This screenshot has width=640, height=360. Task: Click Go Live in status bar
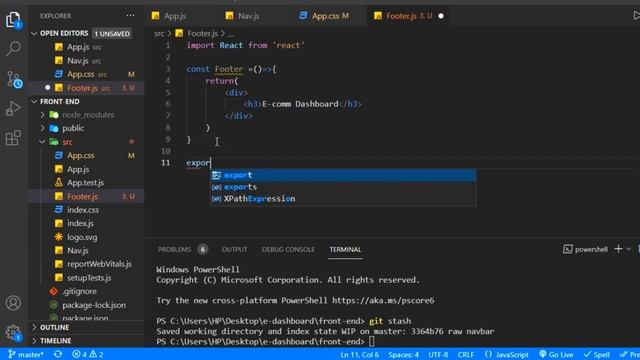556,354
